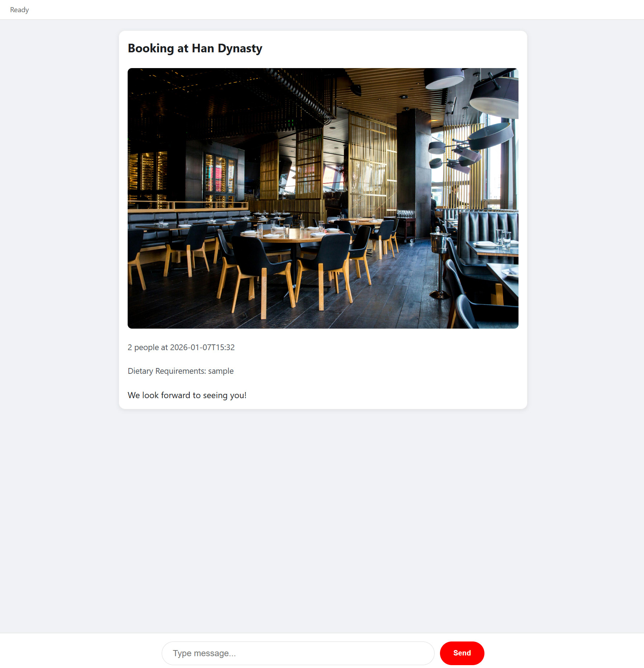Click the Ready status text
This screenshot has width=644, height=668.
click(19, 10)
